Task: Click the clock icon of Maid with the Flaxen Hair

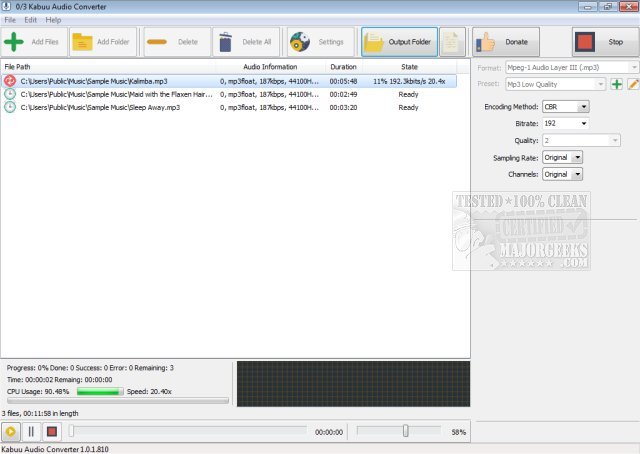Action: click(x=10, y=94)
